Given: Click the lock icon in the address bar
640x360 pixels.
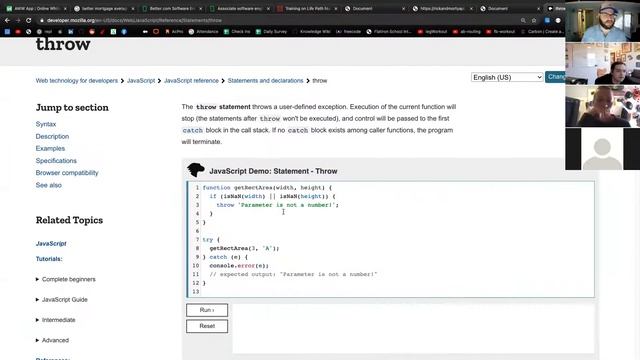Looking at the screenshot, I should (x=42, y=20).
